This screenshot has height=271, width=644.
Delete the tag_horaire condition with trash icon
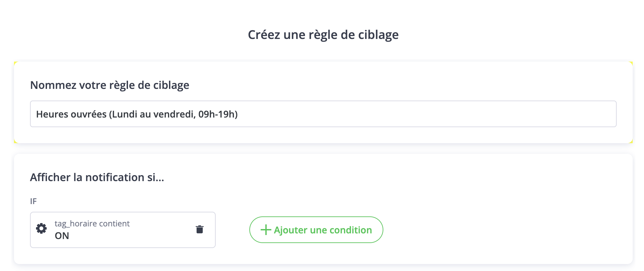[200, 229]
